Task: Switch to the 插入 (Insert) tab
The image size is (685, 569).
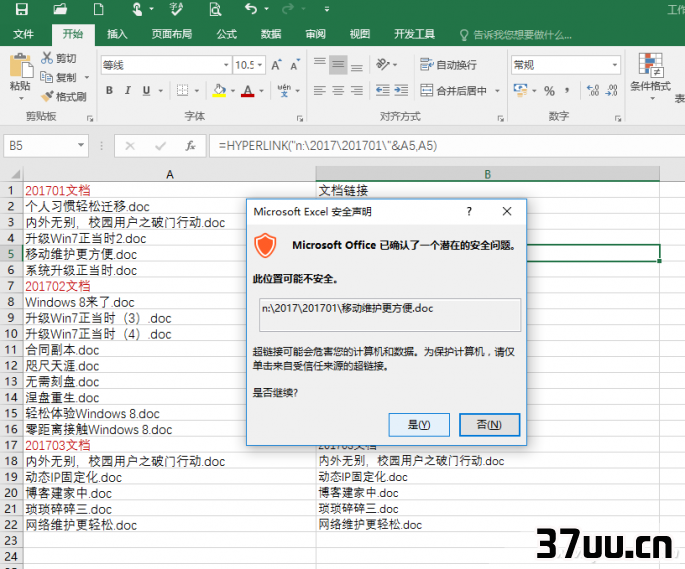Action: [117, 34]
